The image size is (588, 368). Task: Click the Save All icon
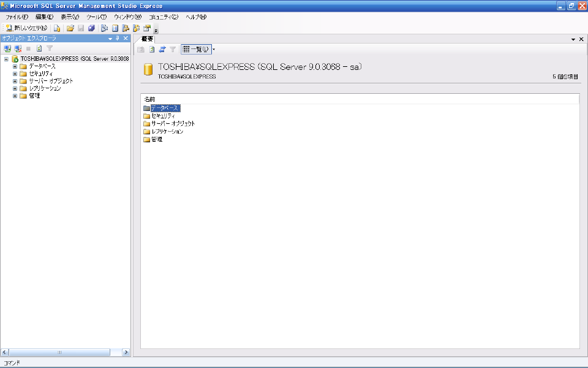tap(91, 28)
